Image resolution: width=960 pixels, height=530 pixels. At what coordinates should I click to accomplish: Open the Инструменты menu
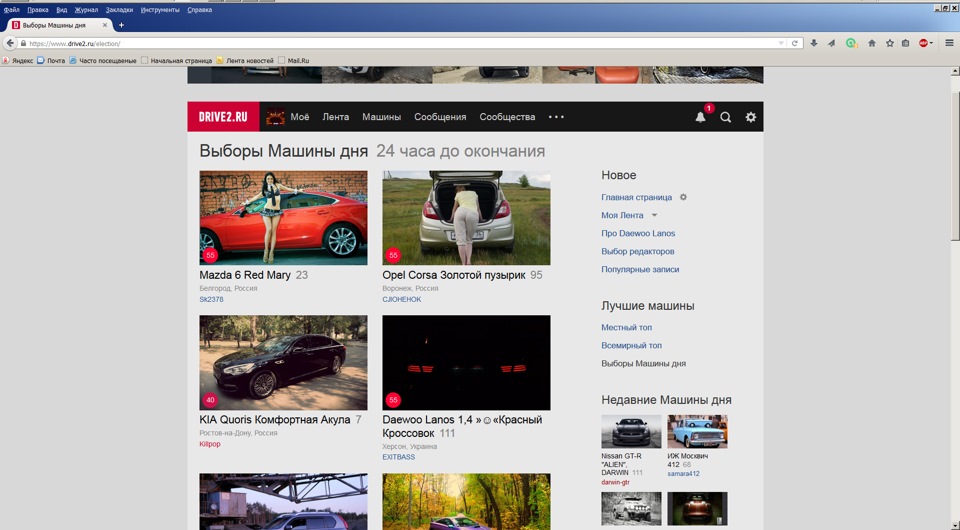[160, 10]
